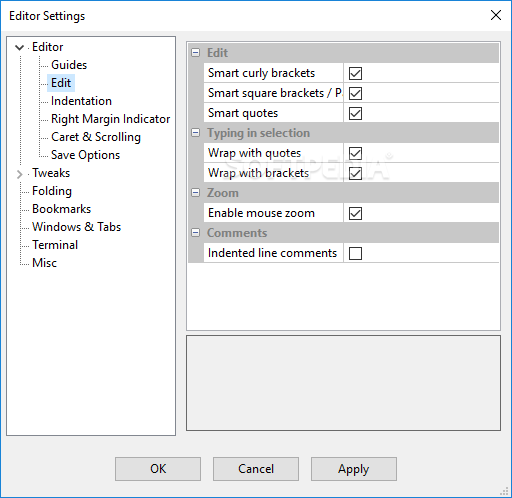
Task: Toggle Wrap with brackets checkbox
Action: coord(355,173)
